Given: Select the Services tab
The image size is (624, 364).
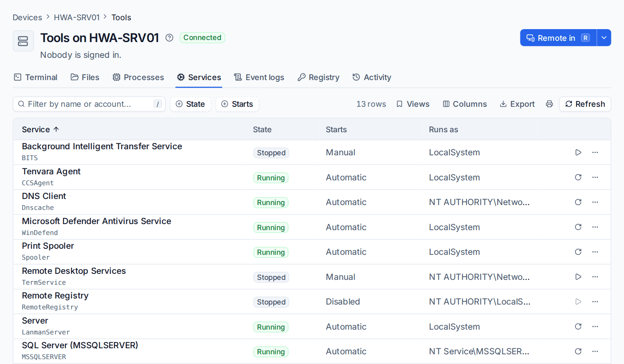Looking at the screenshot, I should pyautogui.click(x=199, y=77).
